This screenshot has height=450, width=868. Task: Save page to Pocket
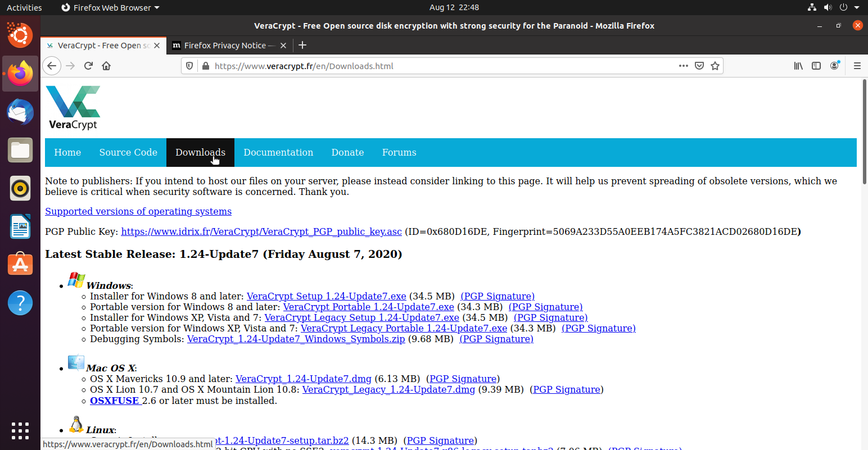(x=699, y=66)
